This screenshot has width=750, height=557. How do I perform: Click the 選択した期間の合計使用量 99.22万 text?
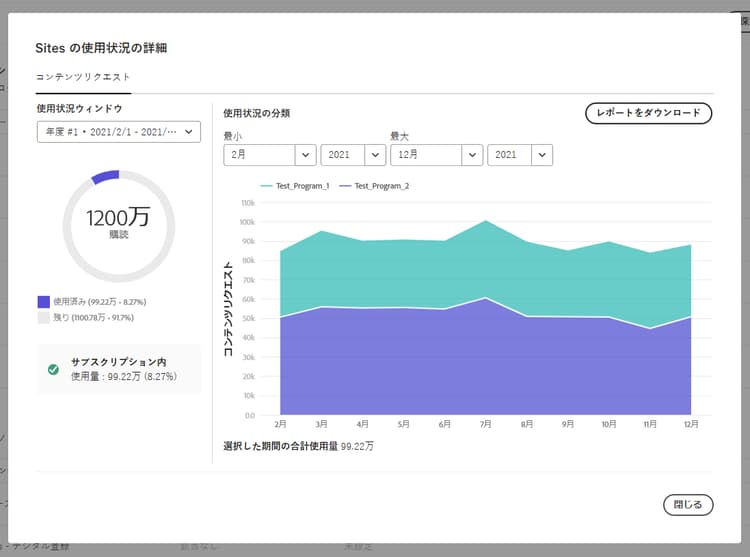click(x=298, y=446)
